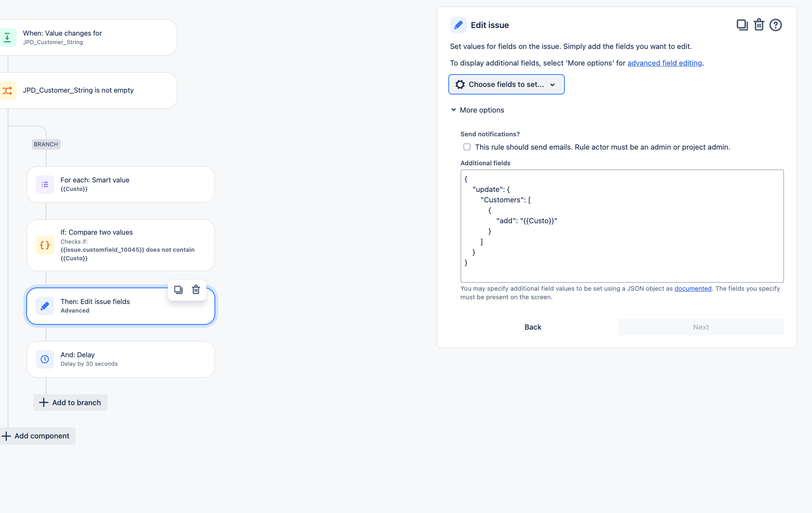This screenshot has width=812, height=513.
Task: Click the documented link below the JSON editor
Action: point(693,288)
